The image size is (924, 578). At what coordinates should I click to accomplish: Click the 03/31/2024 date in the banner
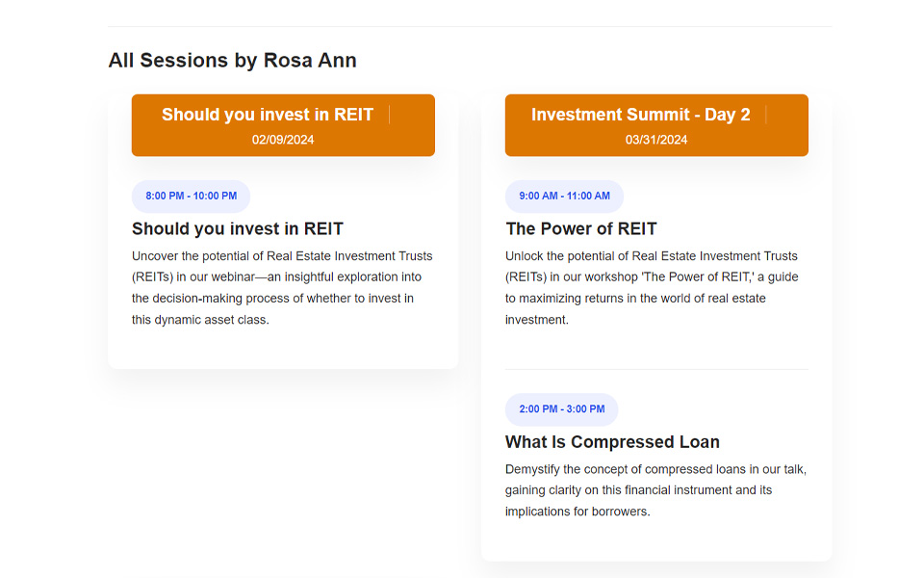click(656, 140)
